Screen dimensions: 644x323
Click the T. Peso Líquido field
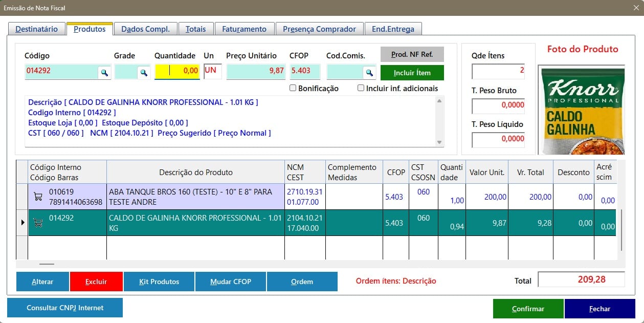tap(498, 140)
